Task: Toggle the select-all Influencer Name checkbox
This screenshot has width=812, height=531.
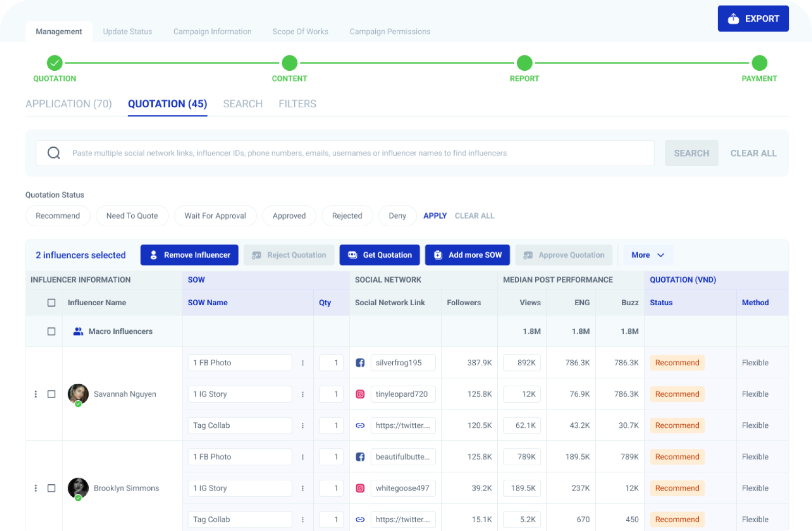Action: point(51,303)
